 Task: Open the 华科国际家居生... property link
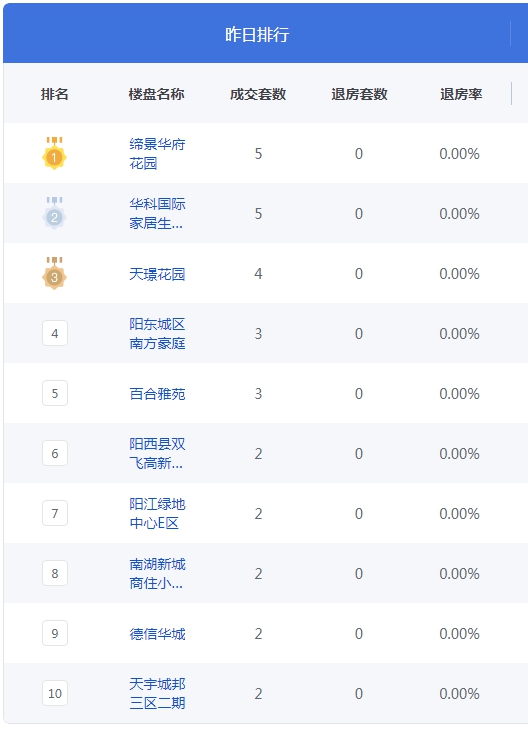pos(157,213)
